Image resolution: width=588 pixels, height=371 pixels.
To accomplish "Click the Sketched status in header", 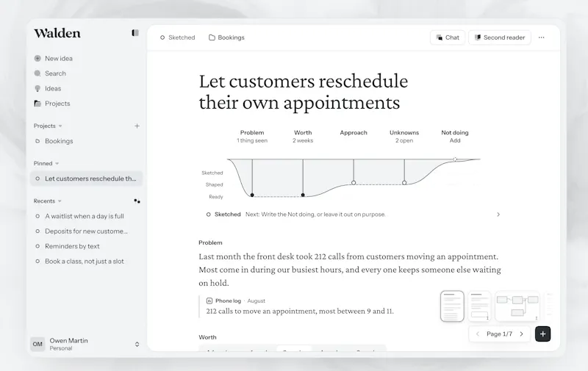I will (x=177, y=37).
